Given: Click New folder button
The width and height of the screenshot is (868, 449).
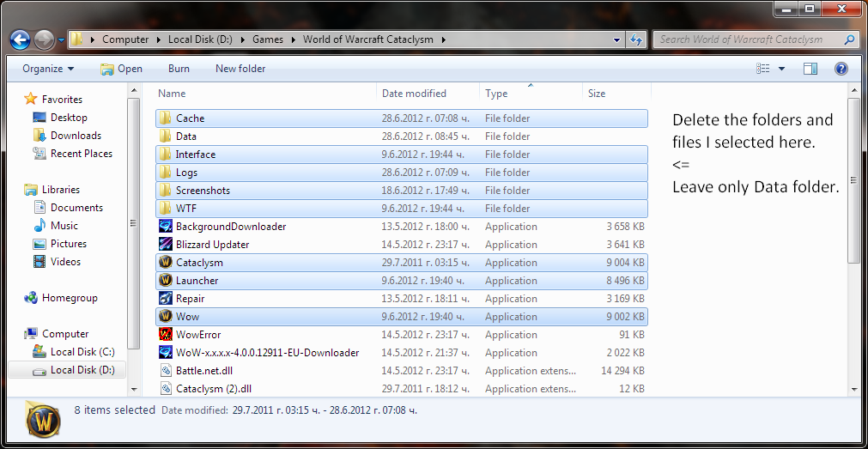Looking at the screenshot, I should click(240, 69).
